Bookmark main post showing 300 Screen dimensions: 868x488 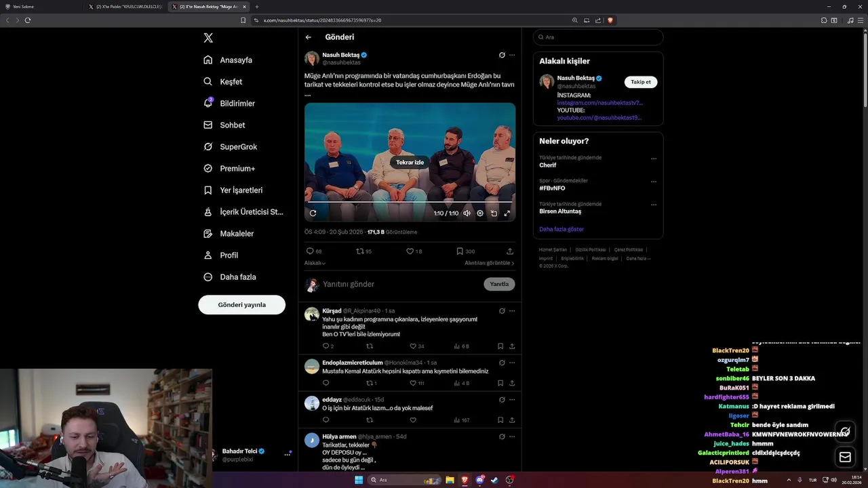465,251
